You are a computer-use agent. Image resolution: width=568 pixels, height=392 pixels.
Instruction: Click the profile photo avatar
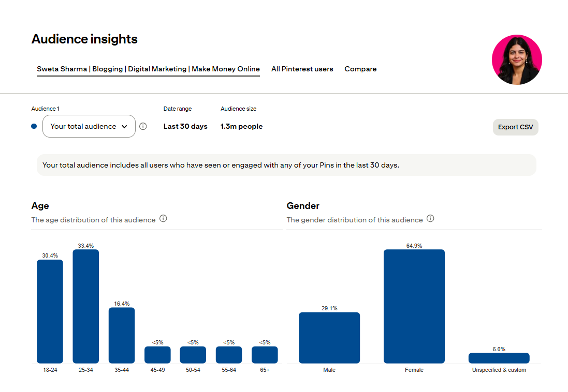(517, 59)
